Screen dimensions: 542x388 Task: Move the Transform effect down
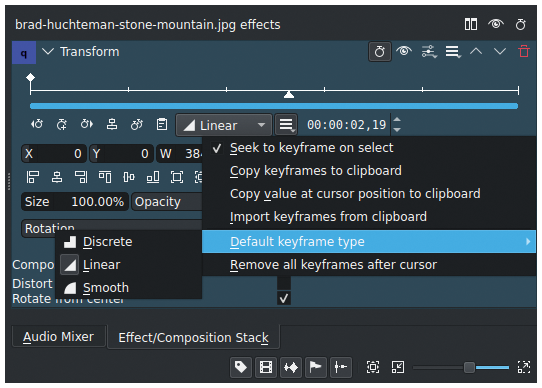500,52
